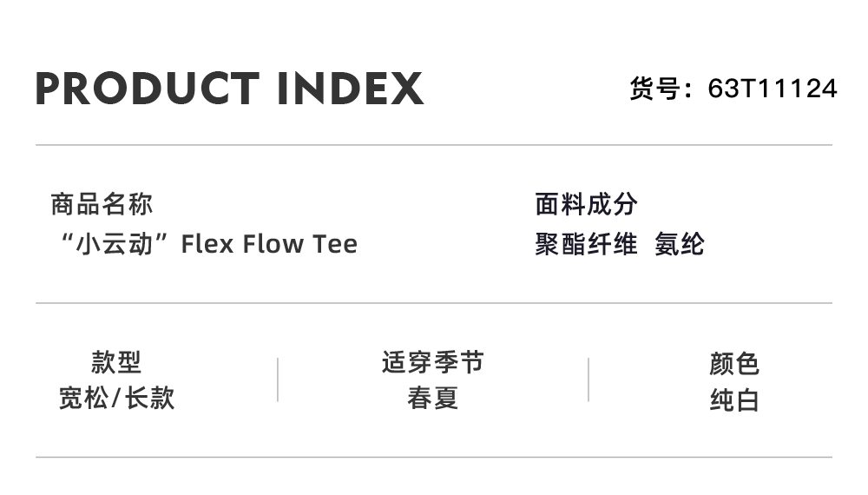
Task: Select the 氨纶 fabric text
Action: (x=680, y=244)
